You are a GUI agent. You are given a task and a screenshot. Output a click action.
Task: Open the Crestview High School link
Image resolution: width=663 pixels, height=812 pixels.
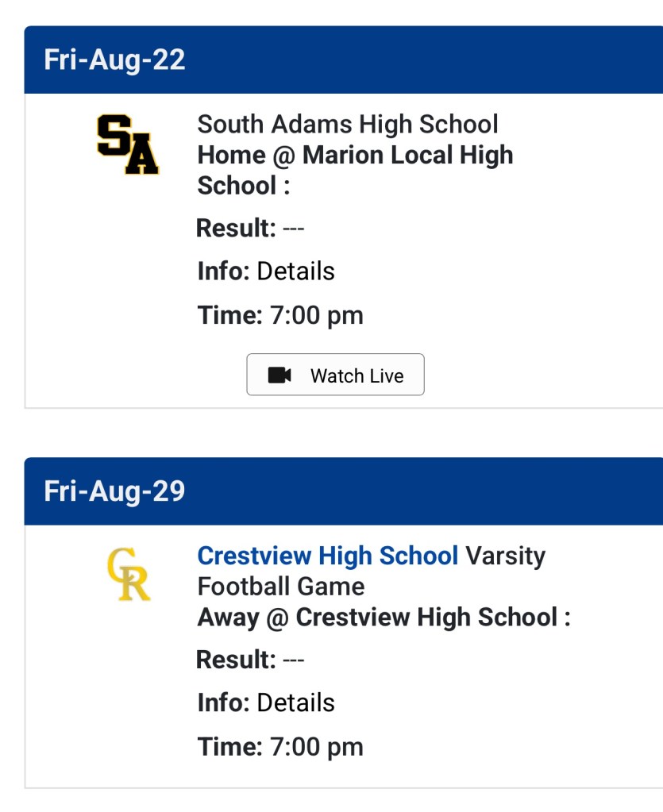click(x=327, y=556)
